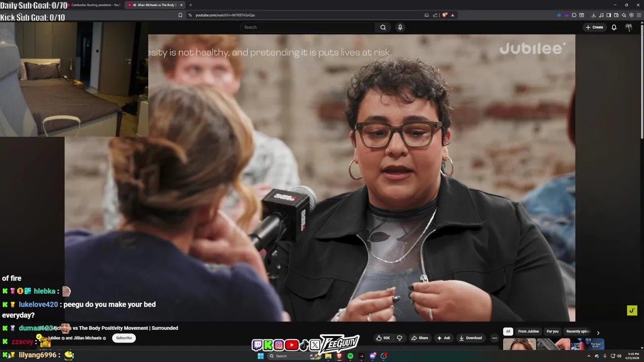Open the browser Downloads icon

594,15
